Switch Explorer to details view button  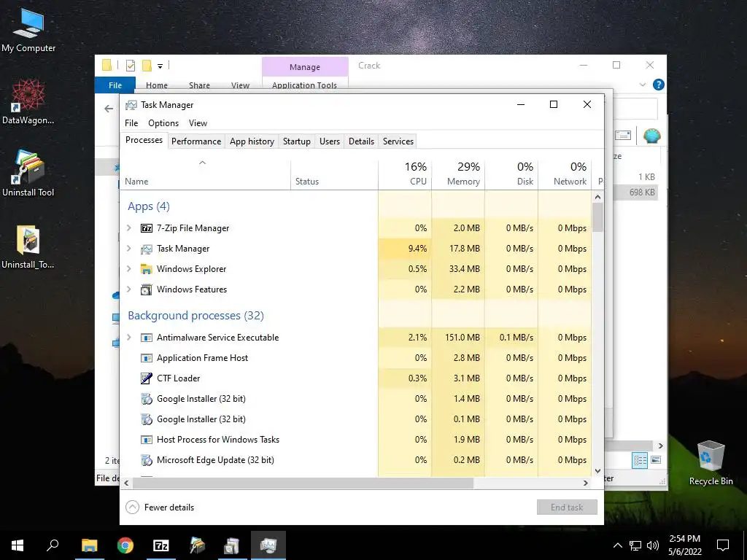(x=640, y=460)
